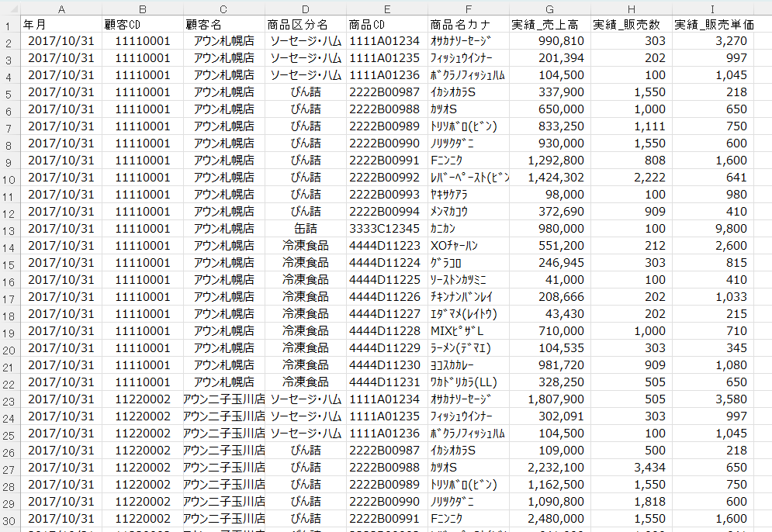Select the cell with quantity 3,434
Viewport: 772px width, 532px height.
631,468
